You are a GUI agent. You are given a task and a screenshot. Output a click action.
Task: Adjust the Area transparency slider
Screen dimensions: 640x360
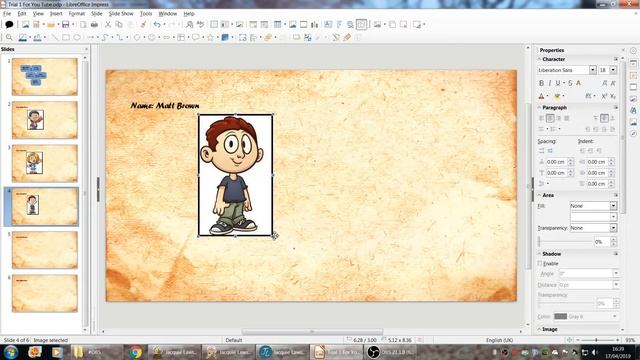pos(565,242)
